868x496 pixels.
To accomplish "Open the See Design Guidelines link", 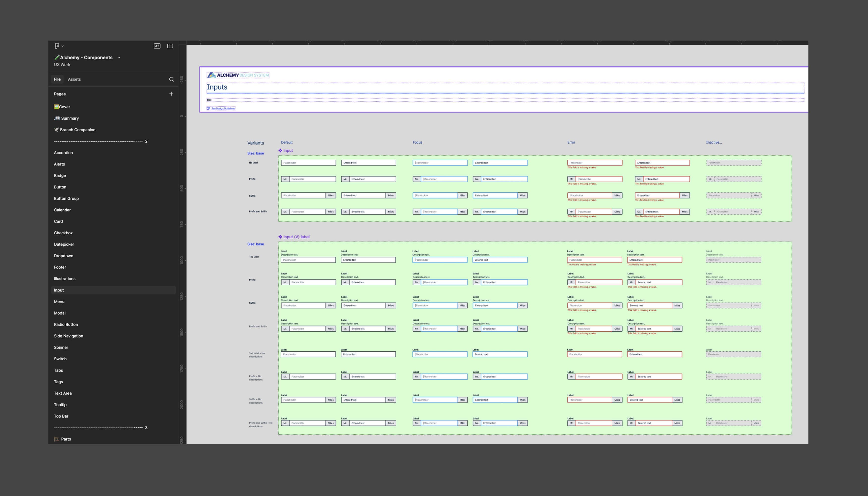I will point(223,108).
